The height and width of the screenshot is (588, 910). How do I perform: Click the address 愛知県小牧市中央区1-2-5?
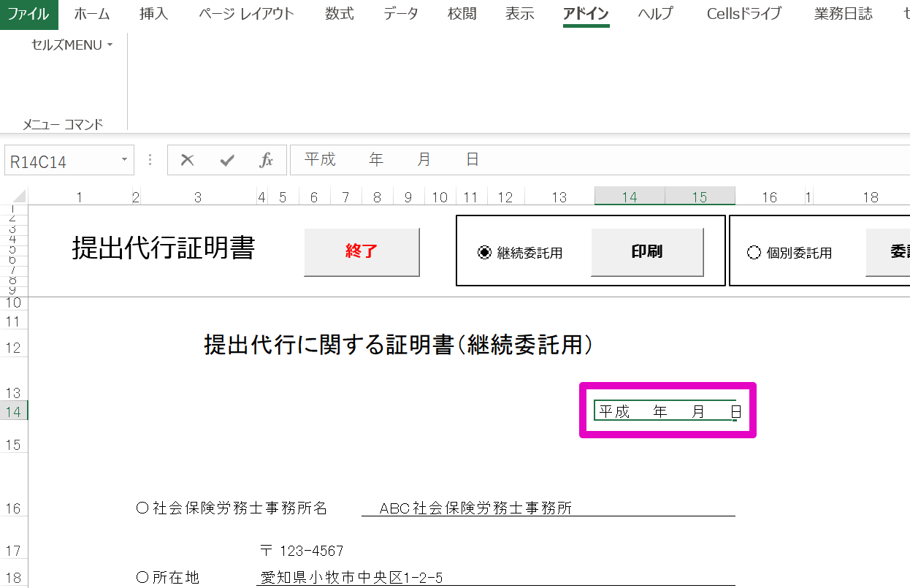point(352,578)
